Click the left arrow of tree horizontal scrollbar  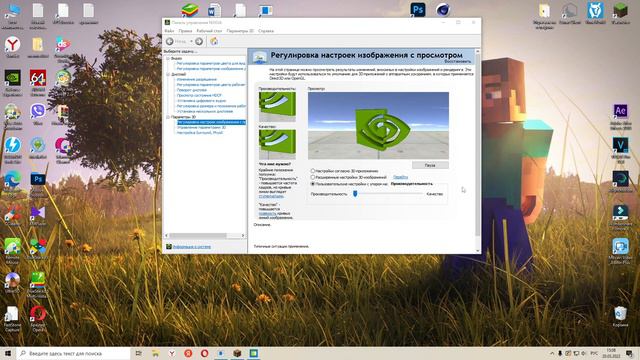166,236
